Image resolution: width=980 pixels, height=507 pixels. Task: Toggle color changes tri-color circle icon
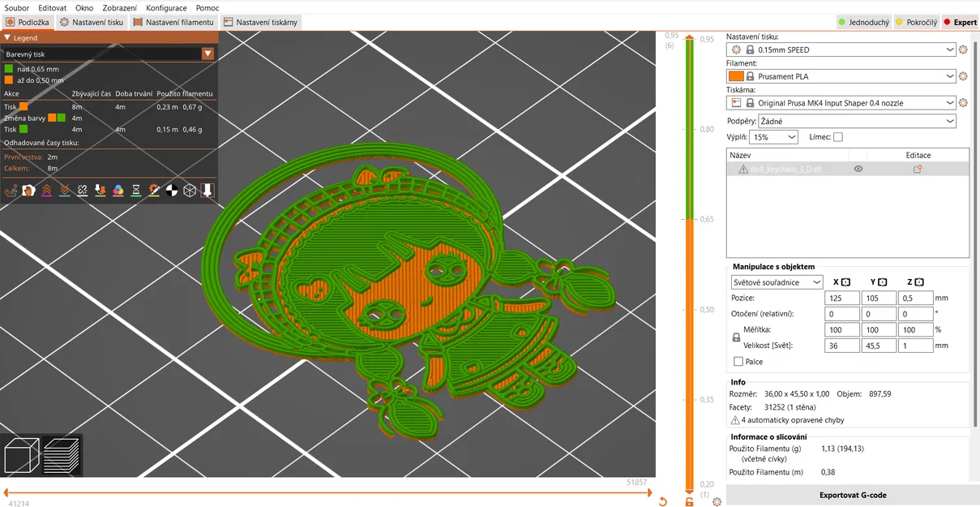click(x=118, y=191)
